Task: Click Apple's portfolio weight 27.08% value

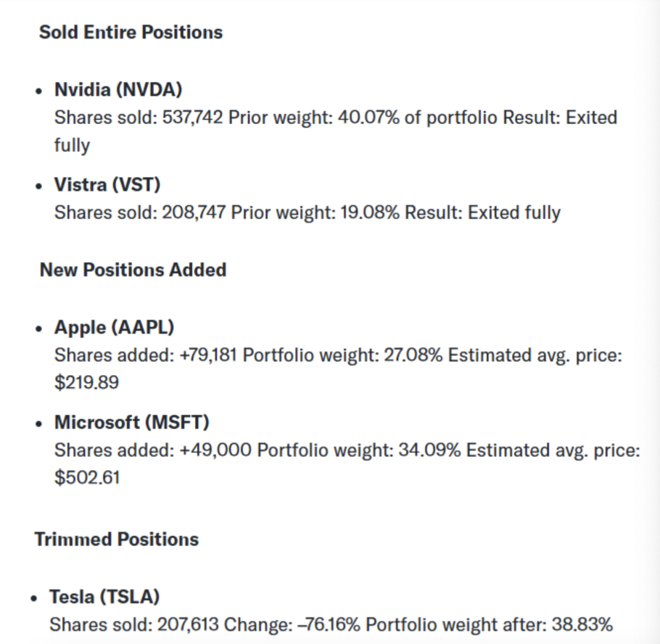Action: 413,355
